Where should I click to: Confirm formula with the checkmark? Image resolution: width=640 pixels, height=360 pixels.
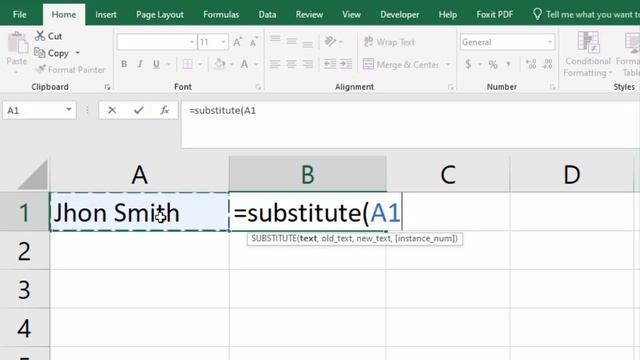coord(139,110)
